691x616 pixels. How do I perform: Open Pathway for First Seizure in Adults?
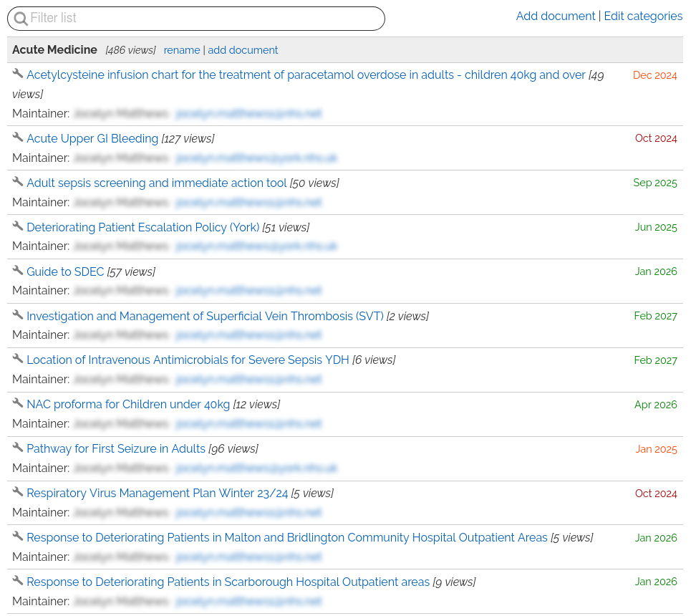tap(116, 449)
